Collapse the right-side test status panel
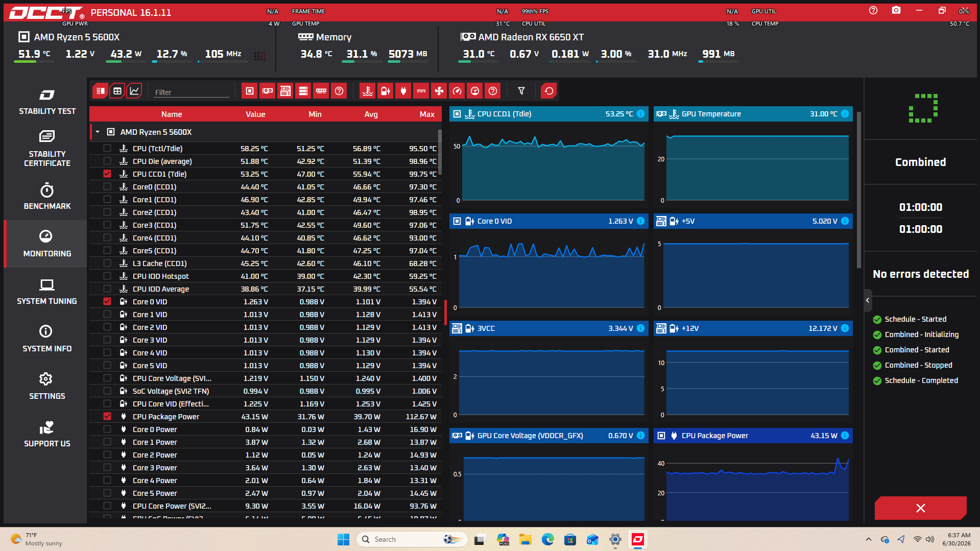Viewport: 980px width, 551px height. tap(868, 300)
